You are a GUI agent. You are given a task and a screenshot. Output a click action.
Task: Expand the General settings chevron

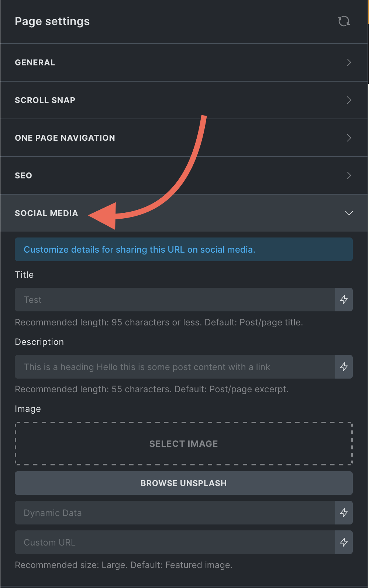[349, 62]
